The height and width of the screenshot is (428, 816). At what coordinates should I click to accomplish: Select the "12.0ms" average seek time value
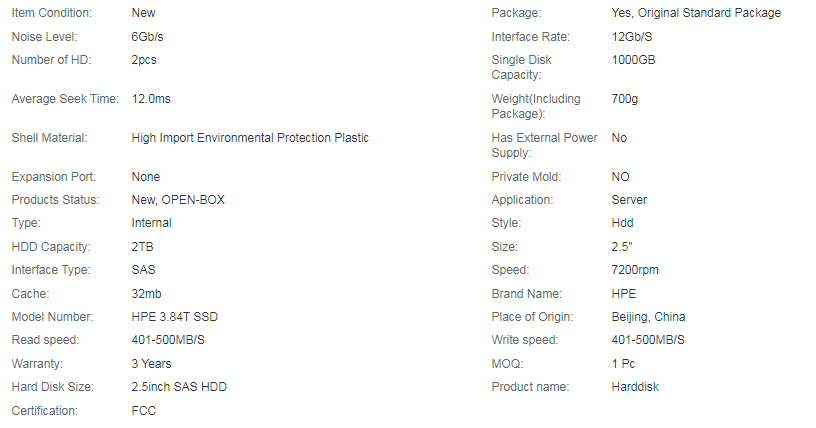[x=152, y=99]
